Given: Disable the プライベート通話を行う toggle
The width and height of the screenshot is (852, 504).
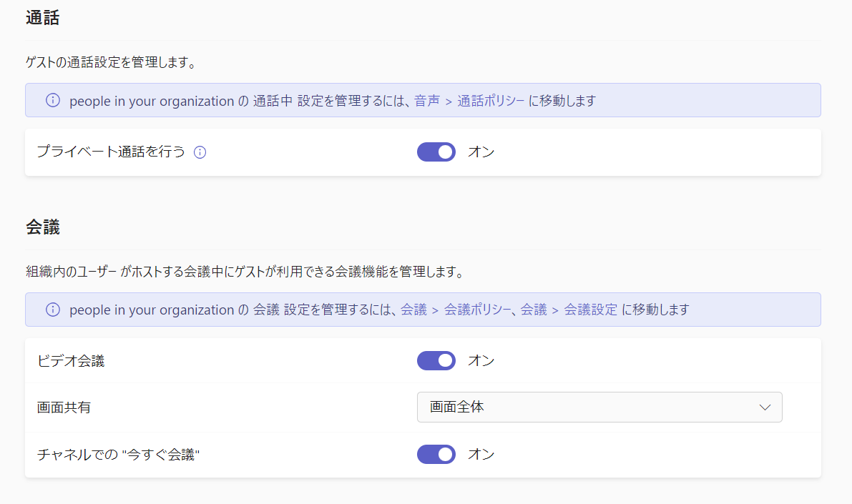Looking at the screenshot, I should [436, 152].
